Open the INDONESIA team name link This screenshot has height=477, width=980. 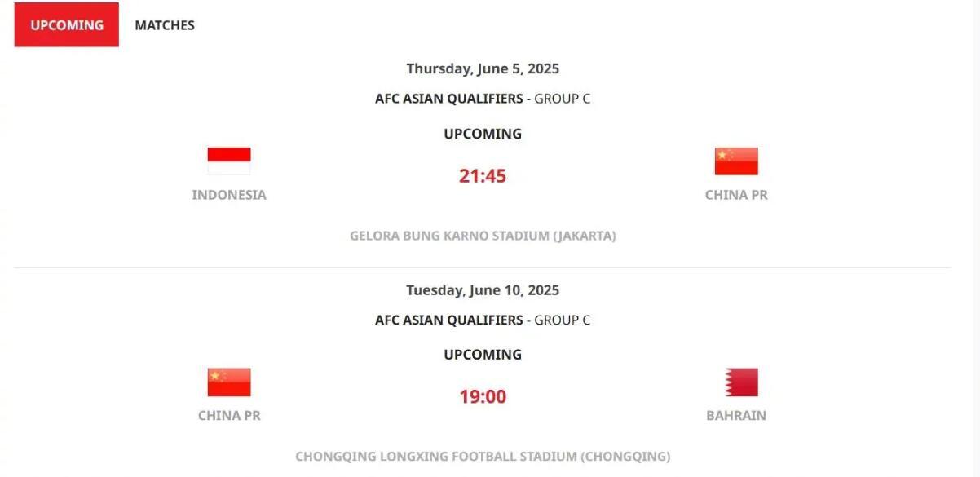(x=229, y=195)
